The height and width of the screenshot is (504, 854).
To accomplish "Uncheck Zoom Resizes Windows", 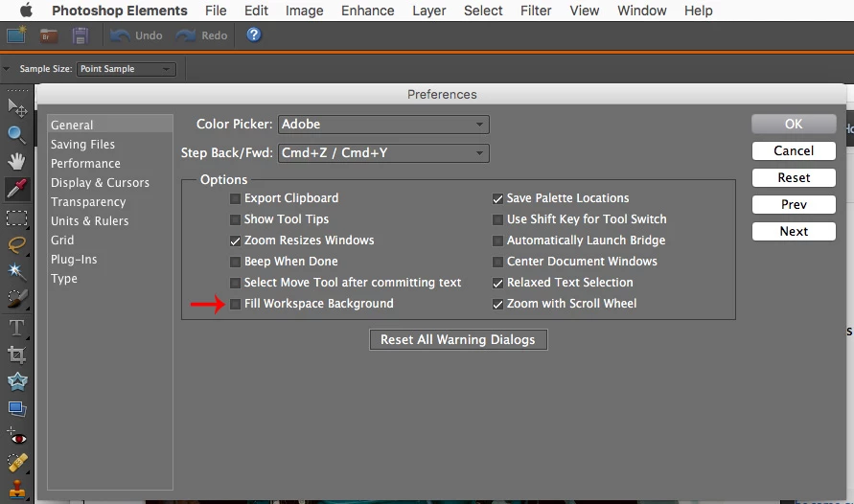I will pyautogui.click(x=235, y=241).
